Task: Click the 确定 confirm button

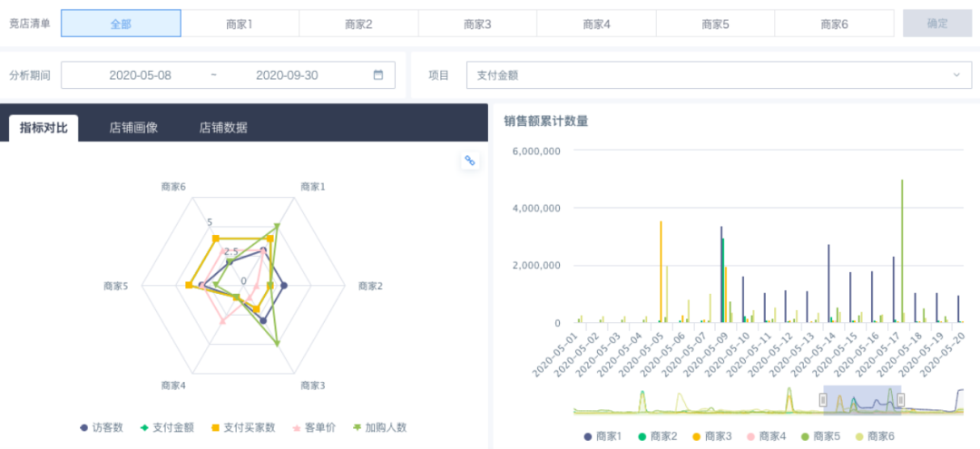Action: coord(936,24)
